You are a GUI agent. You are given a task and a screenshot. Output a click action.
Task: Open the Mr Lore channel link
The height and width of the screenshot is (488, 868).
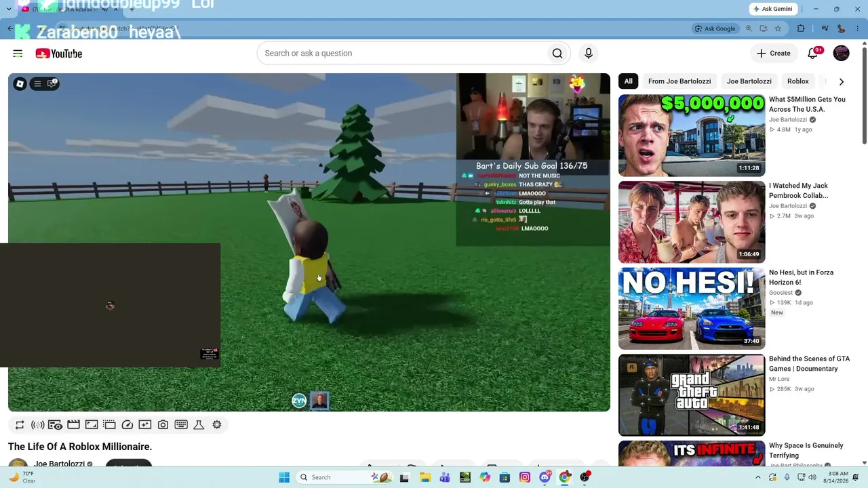(779, 380)
